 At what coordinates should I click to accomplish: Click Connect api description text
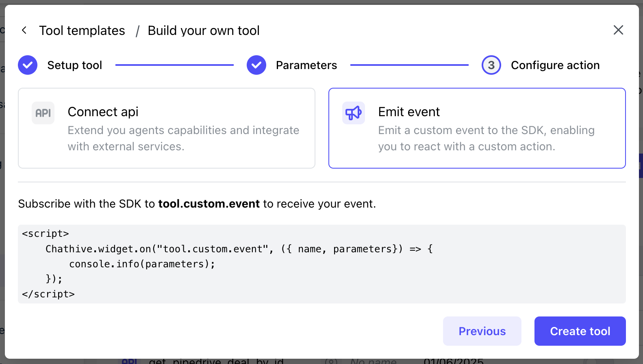[x=183, y=138]
